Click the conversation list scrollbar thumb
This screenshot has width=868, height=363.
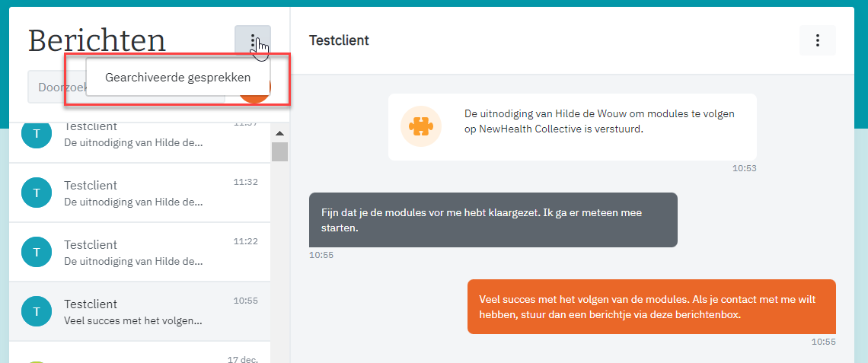coord(279,151)
